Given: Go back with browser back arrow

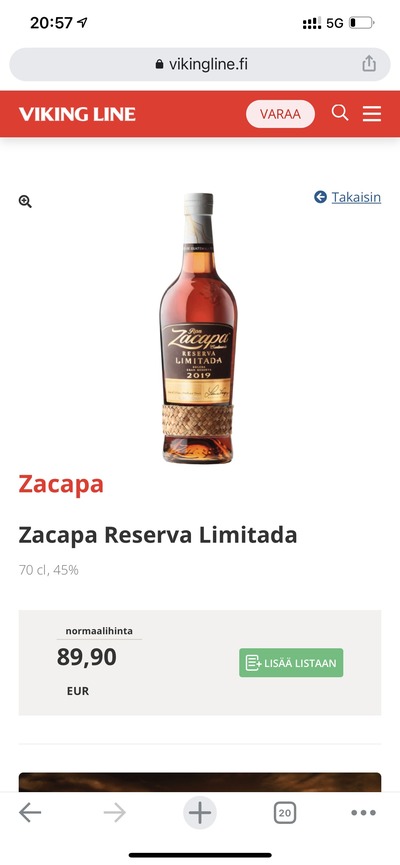Looking at the screenshot, I should pos(30,813).
